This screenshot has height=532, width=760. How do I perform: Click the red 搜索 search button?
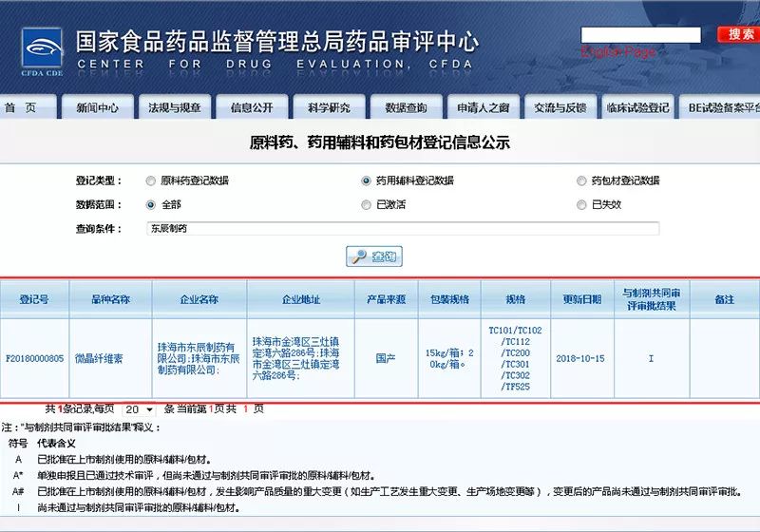pyautogui.click(x=739, y=34)
